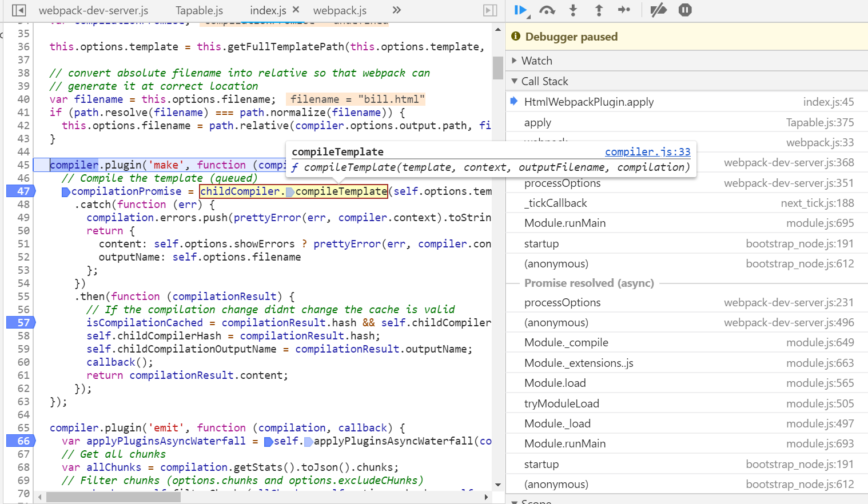This screenshot has height=504, width=868.
Task: Click line number 40 in gutter
Action: pos(23,99)
